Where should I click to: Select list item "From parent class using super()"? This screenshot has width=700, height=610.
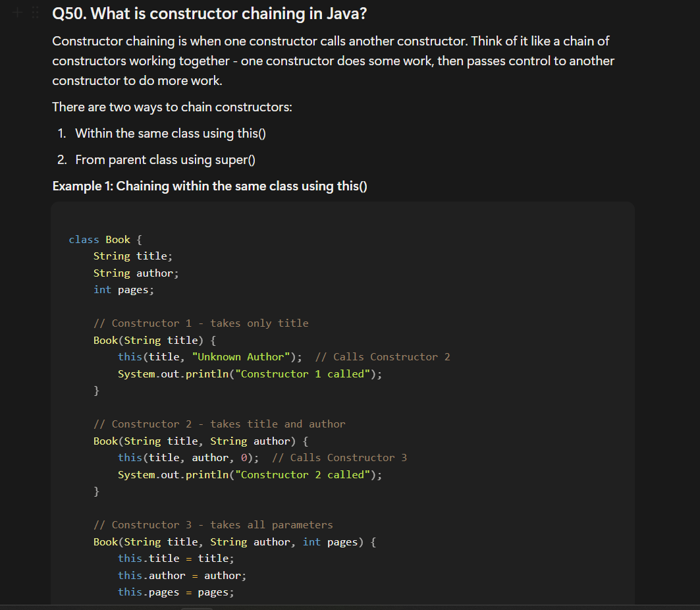[x=165, y=160]
